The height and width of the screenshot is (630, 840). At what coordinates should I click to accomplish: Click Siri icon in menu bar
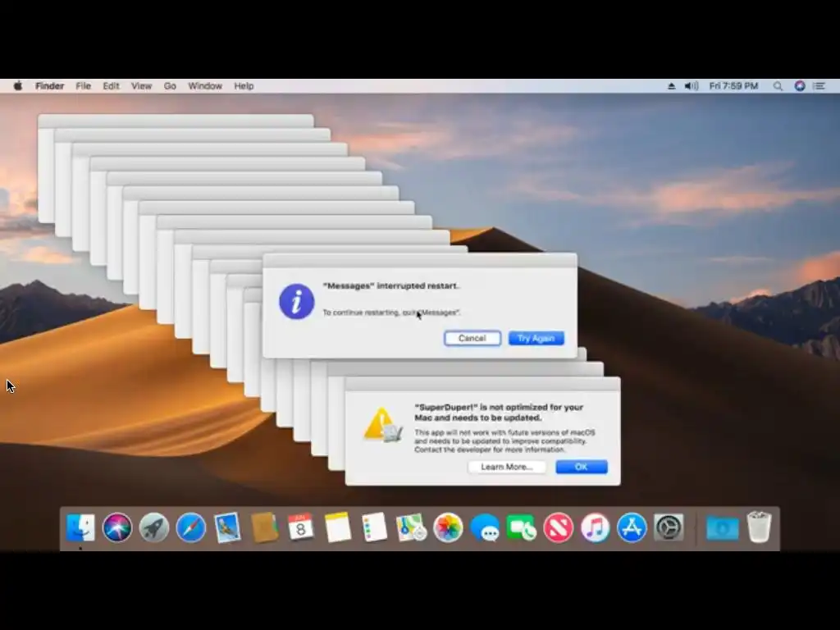click(800, 85)
